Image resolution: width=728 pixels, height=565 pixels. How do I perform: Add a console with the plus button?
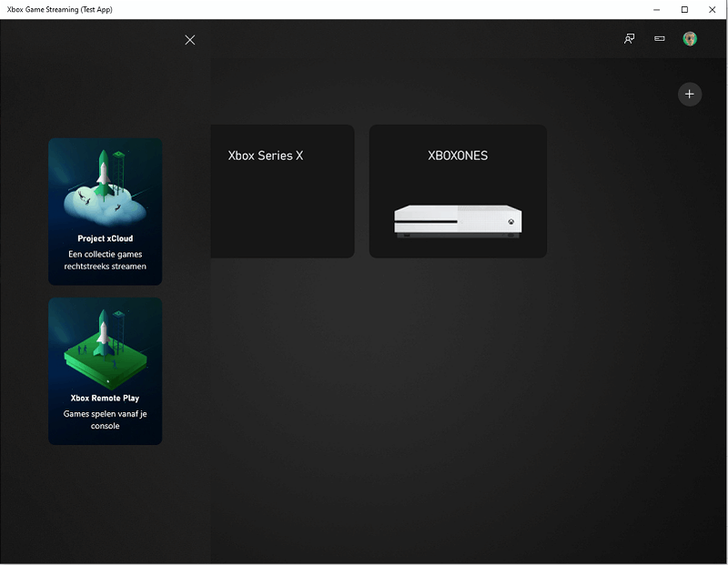[x=690, y=95]
